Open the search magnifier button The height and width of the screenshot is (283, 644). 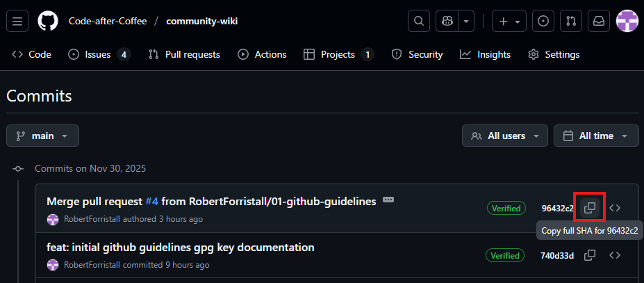point(418,21)
